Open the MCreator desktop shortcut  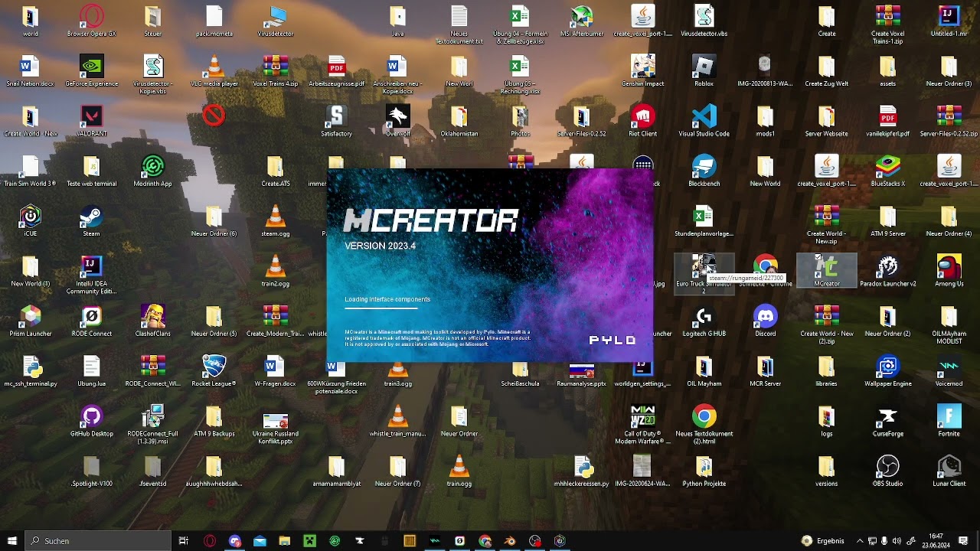826,271
